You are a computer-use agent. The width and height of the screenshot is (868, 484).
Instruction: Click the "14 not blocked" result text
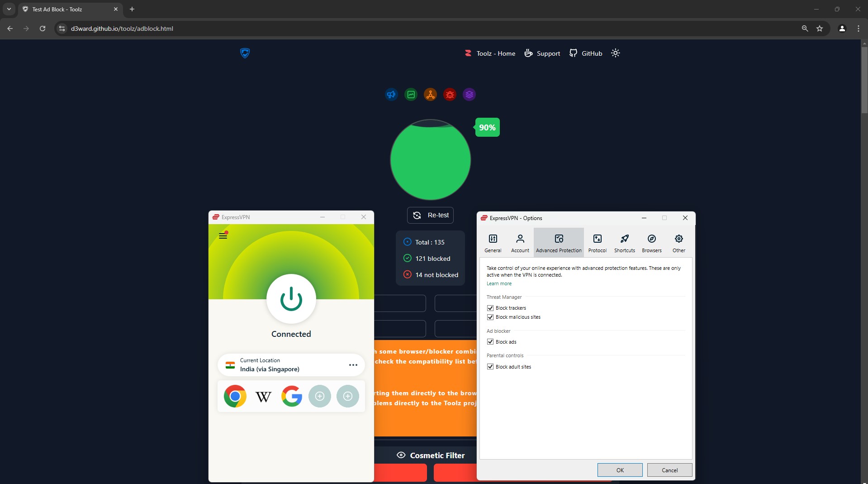click(436, 275)
